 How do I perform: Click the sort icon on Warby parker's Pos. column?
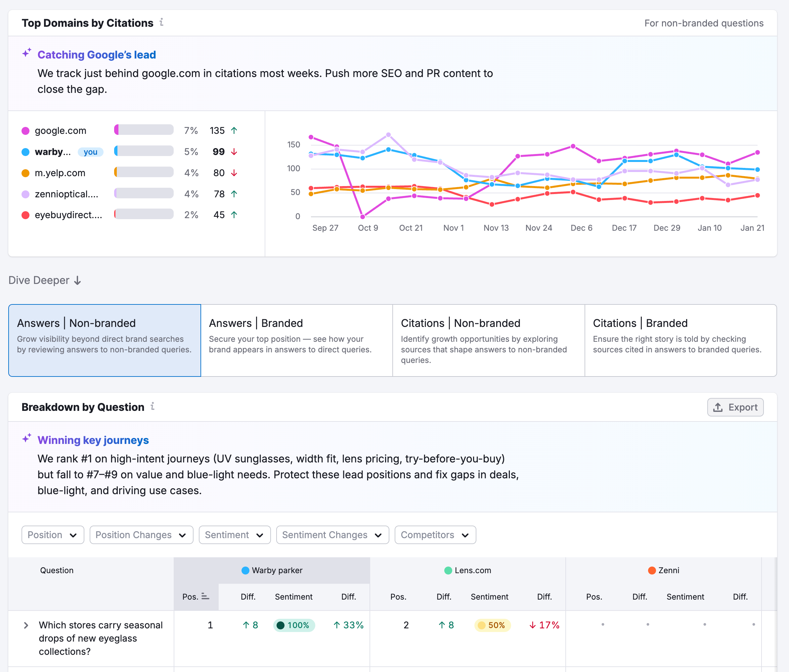click(205, 596)
